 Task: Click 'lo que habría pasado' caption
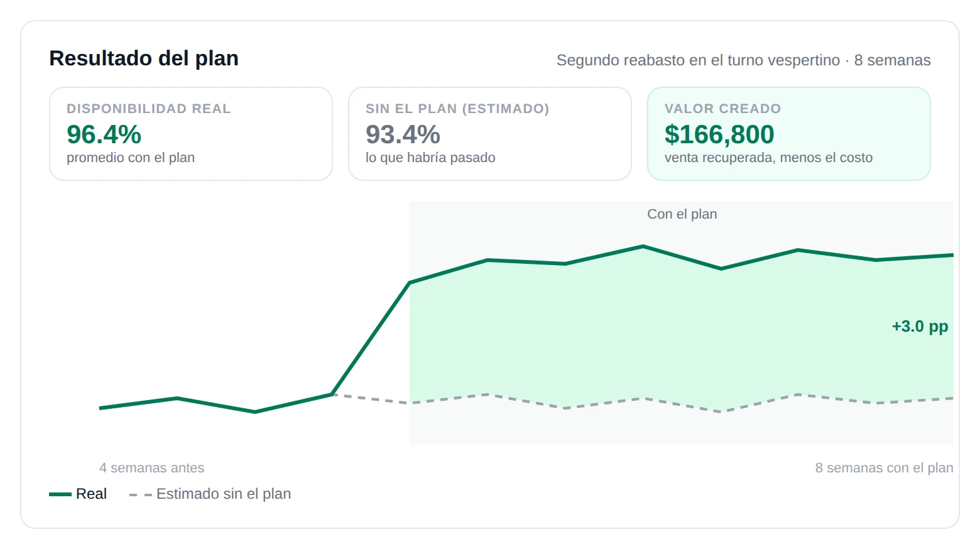[x=430, y=158]
